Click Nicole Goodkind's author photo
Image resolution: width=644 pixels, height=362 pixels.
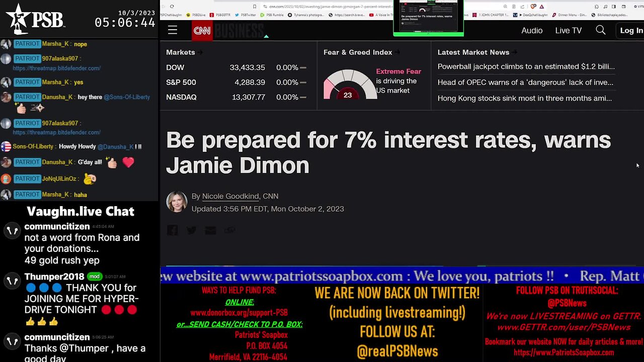(x=177, y=202)
